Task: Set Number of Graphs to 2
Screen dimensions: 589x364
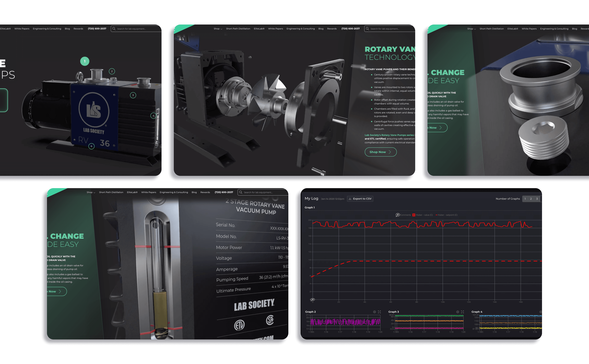Action: tap(531, 199)
